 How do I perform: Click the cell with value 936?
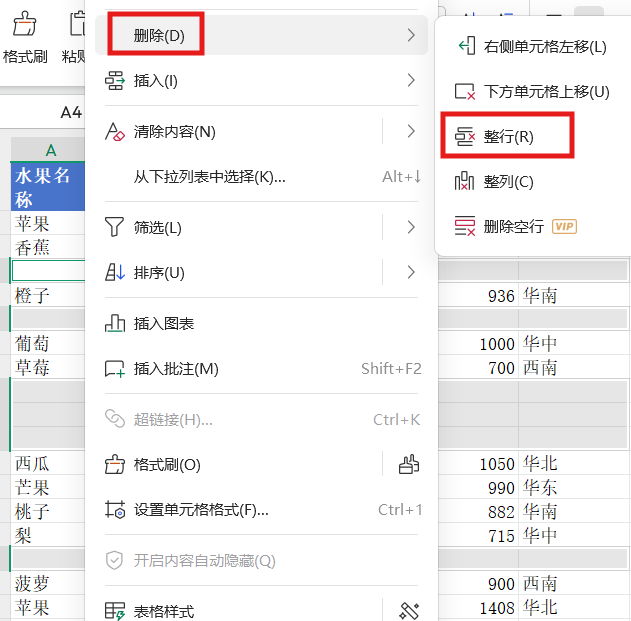[478, 296]
